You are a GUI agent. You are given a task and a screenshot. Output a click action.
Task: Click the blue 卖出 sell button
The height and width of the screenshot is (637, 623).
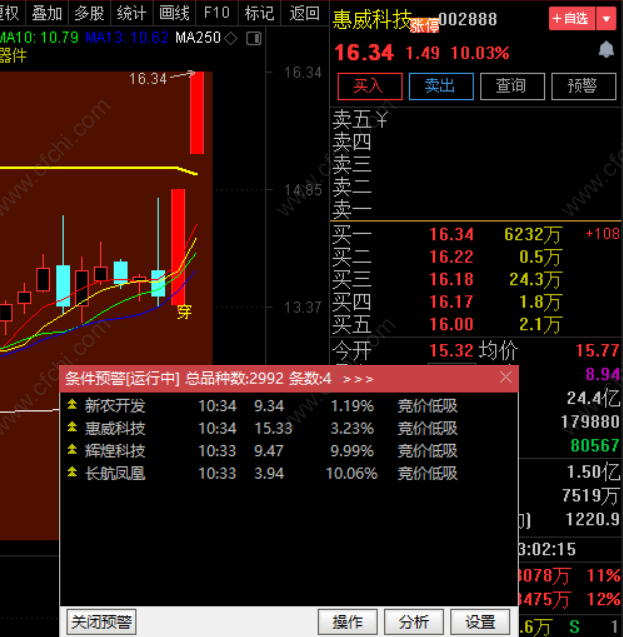pyautogui.click(x=441, y=86)
